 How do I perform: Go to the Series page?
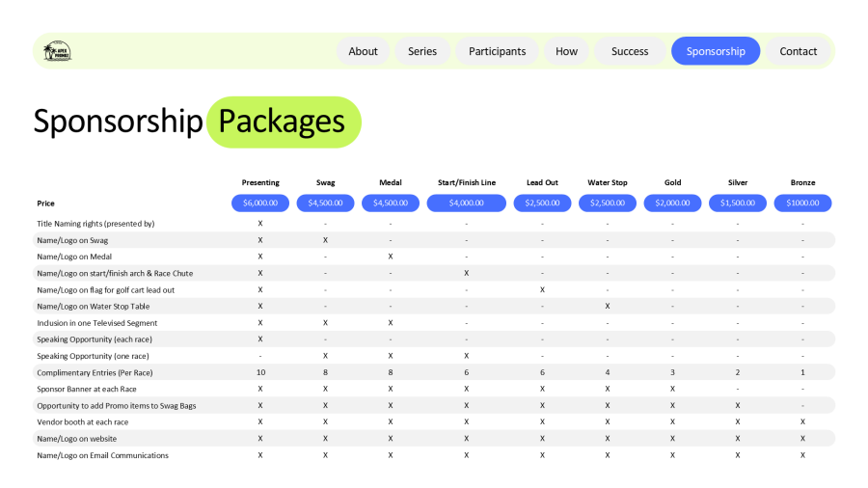422,51
